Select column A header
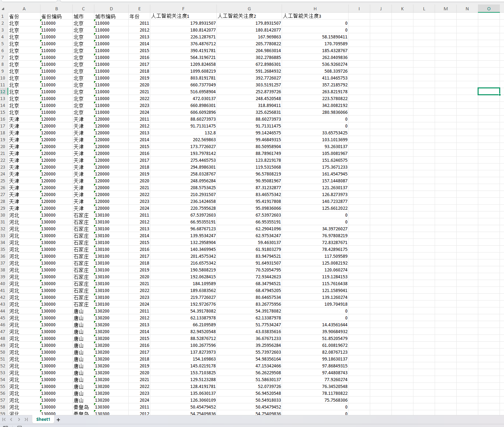 (24, 9)
